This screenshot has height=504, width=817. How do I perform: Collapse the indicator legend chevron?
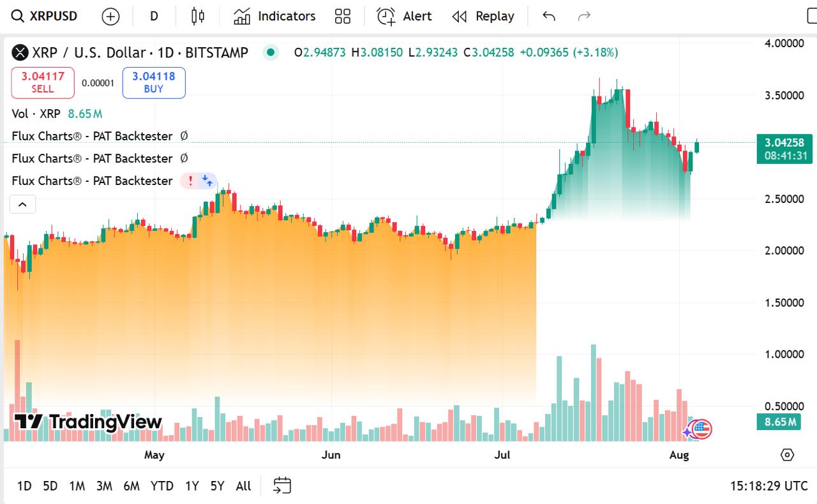(x=22, y=204)
